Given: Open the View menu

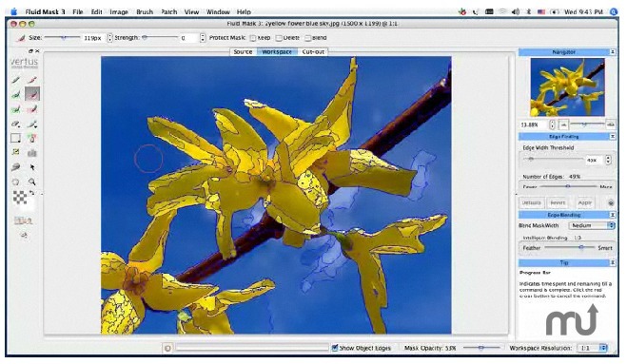Looking at the screenshot, I should pos(191,12).
